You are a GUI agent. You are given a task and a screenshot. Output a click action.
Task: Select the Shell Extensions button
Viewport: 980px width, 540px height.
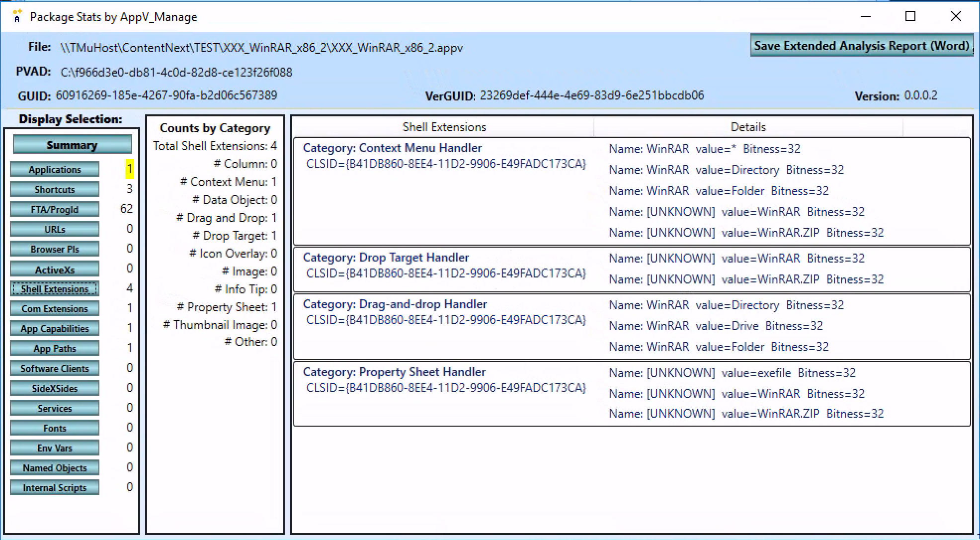[x=55, y=289]
